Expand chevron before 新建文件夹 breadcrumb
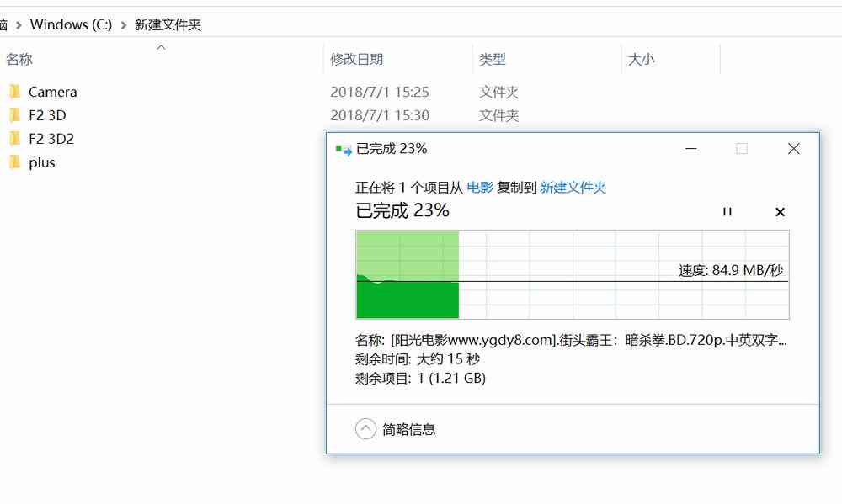 tap(124, 24)
